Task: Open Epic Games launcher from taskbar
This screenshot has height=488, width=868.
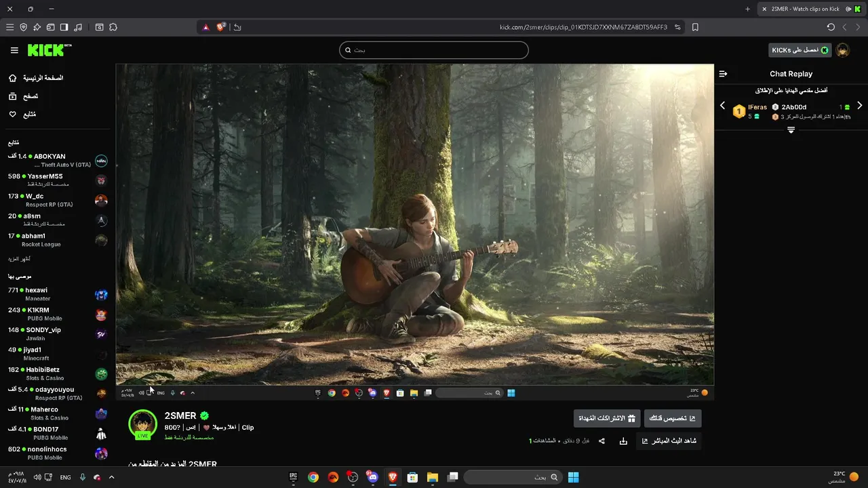Action: [x=293, y=477]
